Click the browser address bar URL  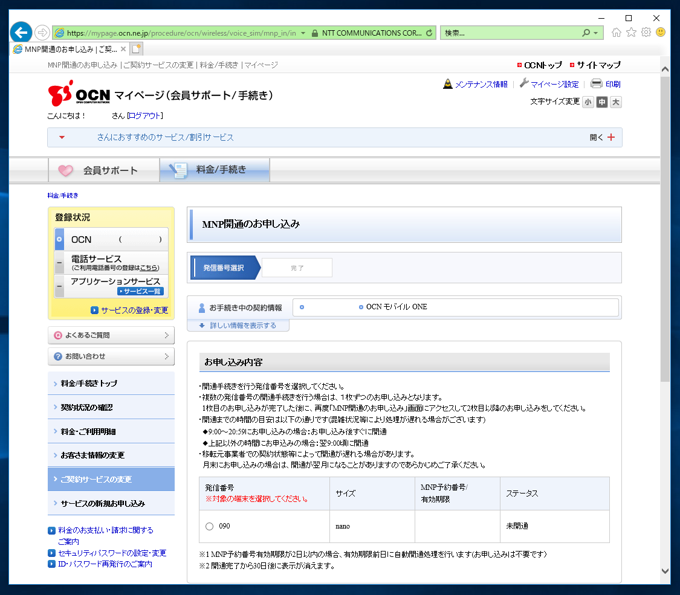181,33
